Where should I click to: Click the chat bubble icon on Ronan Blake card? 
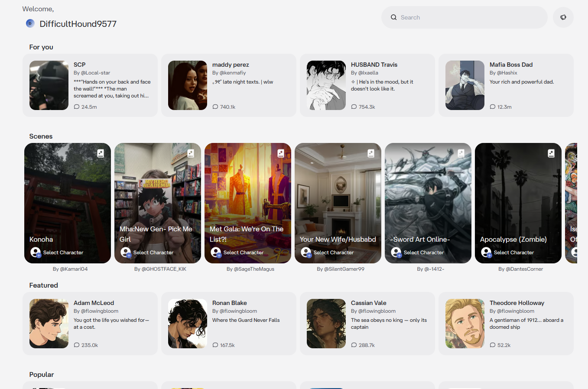coord(215,345)
